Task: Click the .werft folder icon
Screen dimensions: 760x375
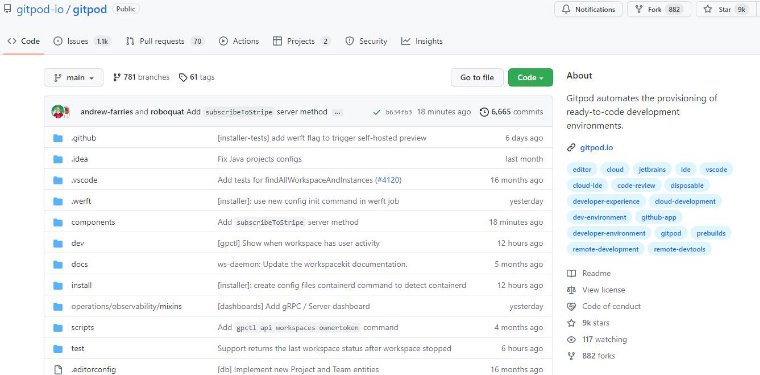Action: [58, 201]
